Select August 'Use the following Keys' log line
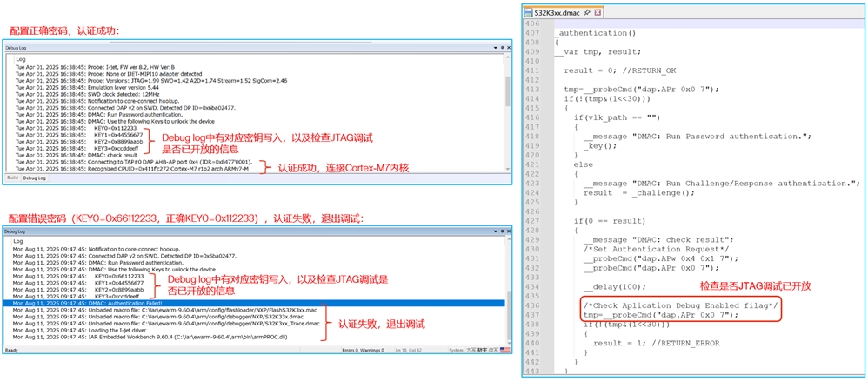The height and width of the screenshot is (382, 868). coord(113,269)
